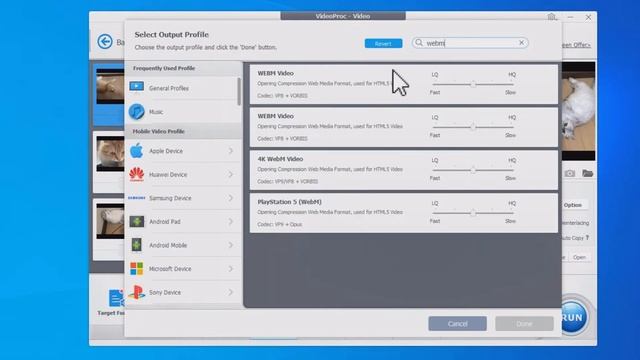Expand Android Pad submenu chevron

point(231,221)
